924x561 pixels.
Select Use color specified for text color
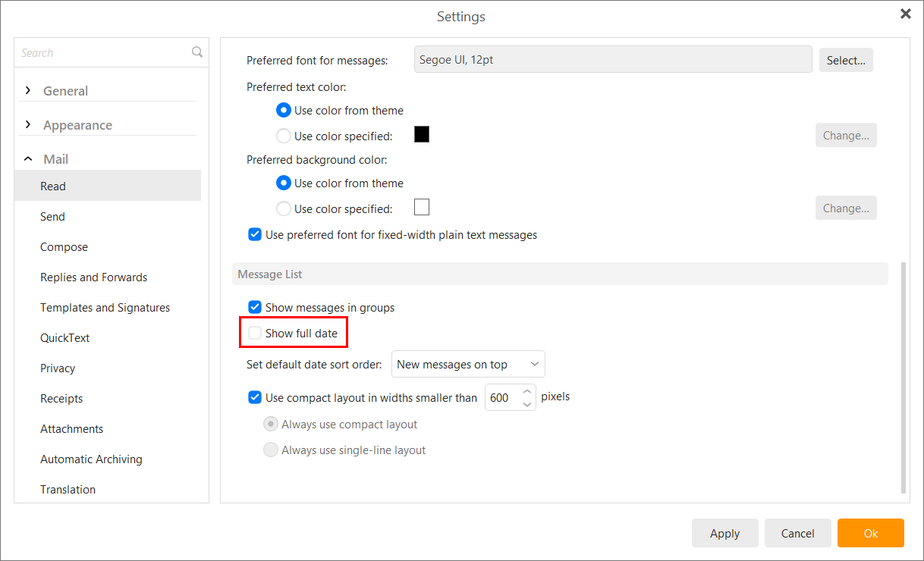[283, 136]
